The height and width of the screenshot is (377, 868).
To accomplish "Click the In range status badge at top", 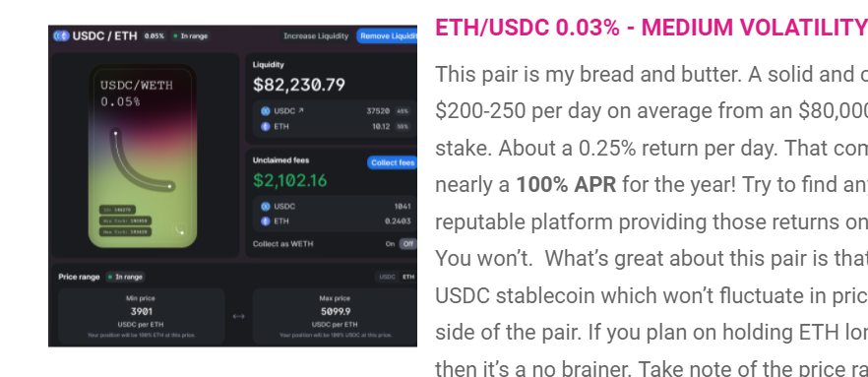I will pos(191,36).
